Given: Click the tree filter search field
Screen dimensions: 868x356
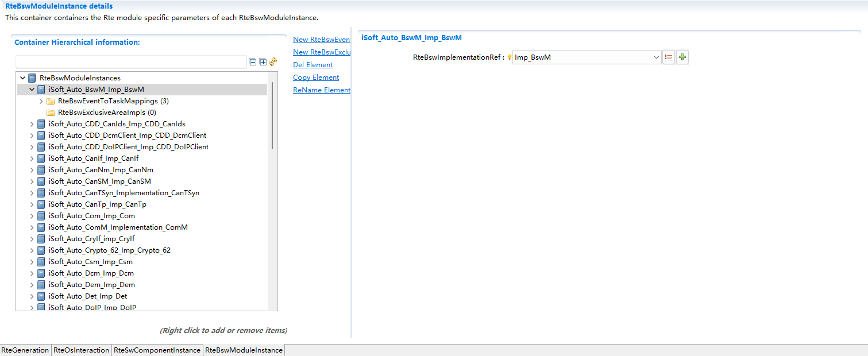Looking at the screenshot, I should coord(131,61).
